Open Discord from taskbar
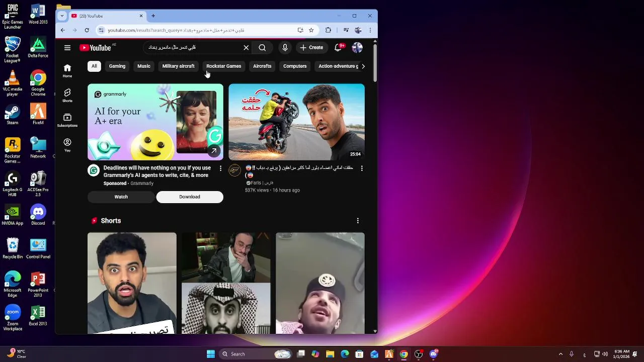This screenshot has height=362, width=644. coord(433,354)
